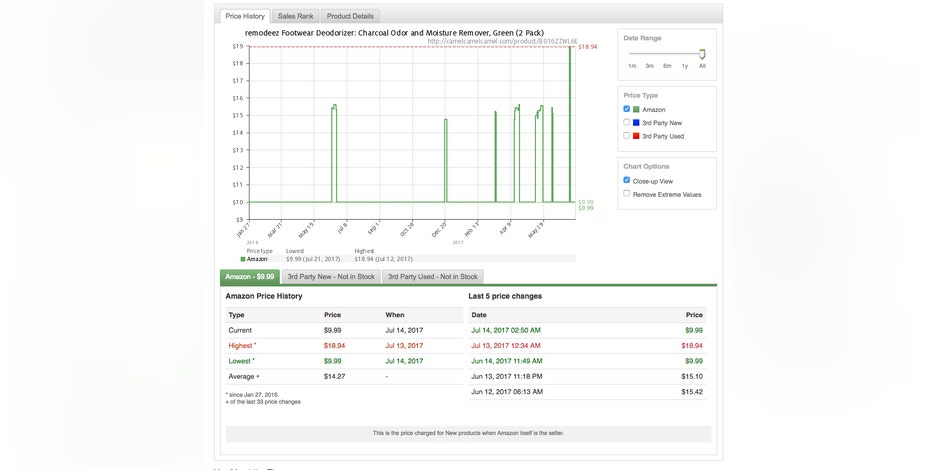Select the Amazon - $9.99 tab
932x470 pixels.
pyautogui.click(x=250, y=277)
